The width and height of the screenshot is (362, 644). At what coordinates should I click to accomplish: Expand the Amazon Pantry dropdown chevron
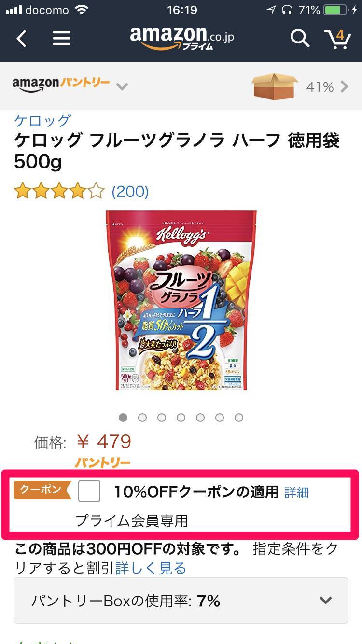point(122,87)
